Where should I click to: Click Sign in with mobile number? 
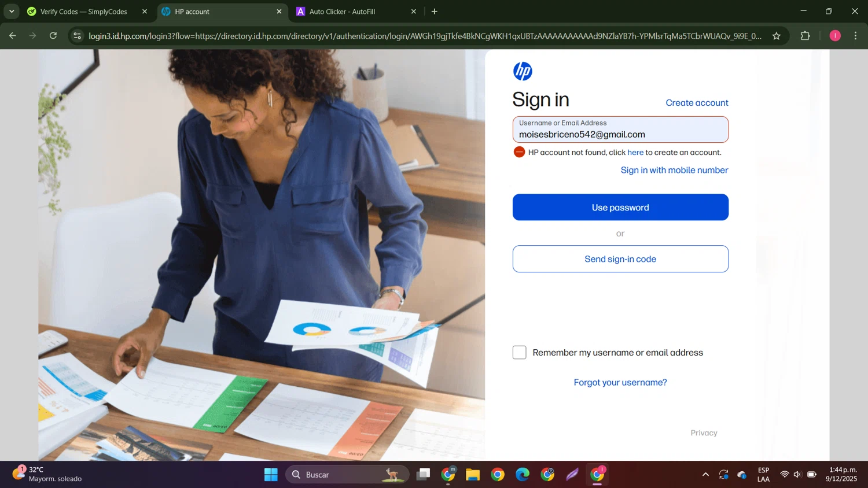pyautogui.click(x=674, y=170)
